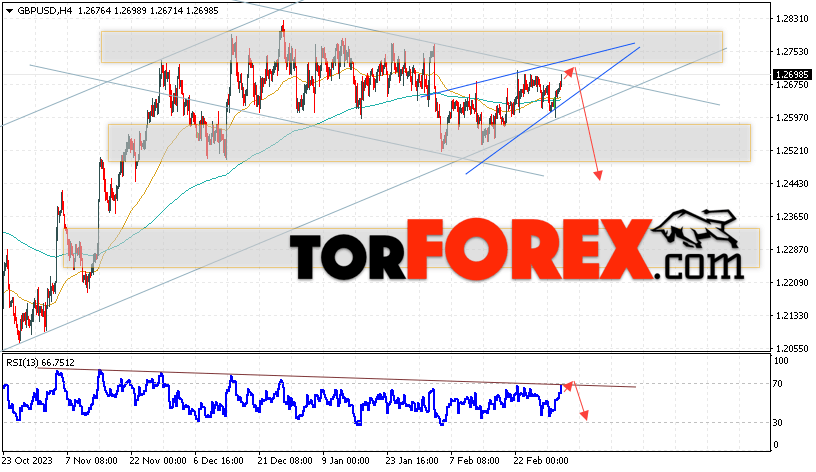Click the 1.24430 price axis label
This screenshot has width=816, height=472.
click(792, 183)
